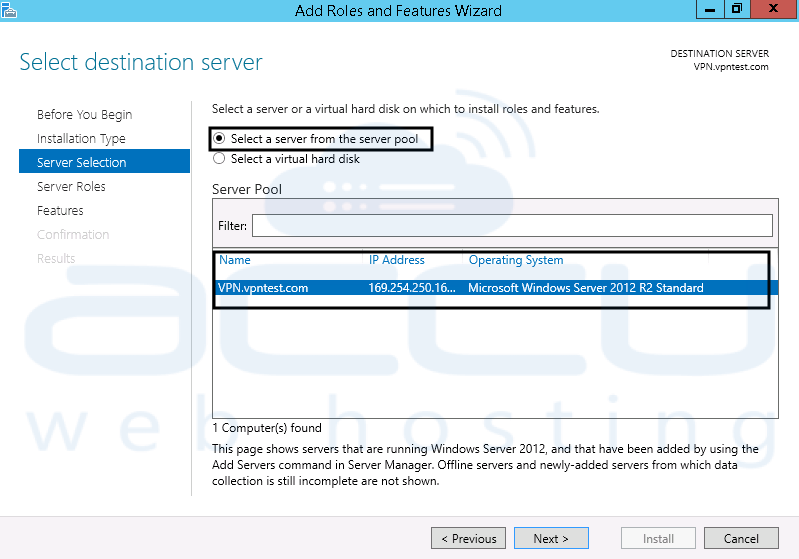799x559 pixels.
Task: Sort by Operating System column header
Action: point(516,260)
